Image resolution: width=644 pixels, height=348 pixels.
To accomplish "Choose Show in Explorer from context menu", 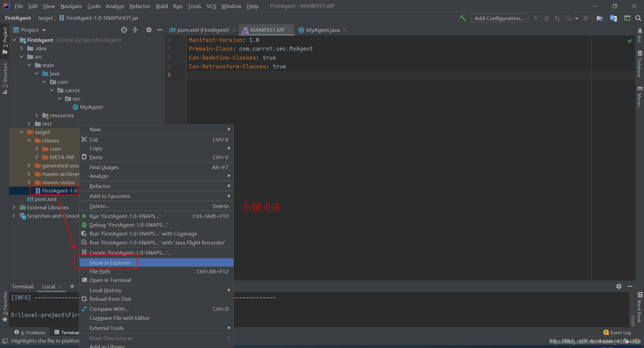I will tap(156, 263).
